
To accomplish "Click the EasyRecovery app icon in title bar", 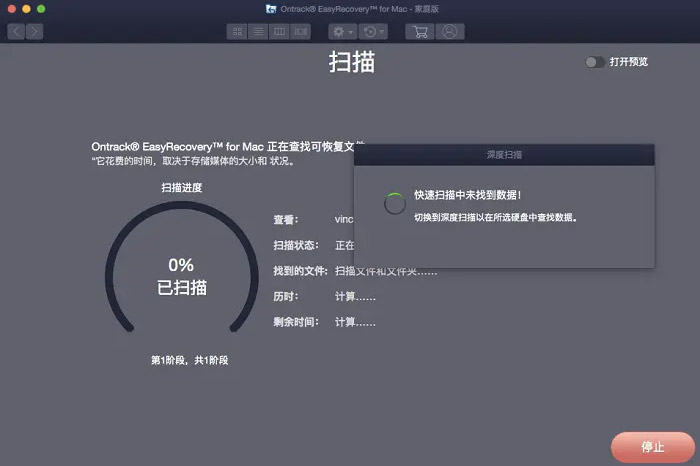I will pos(271,9).
